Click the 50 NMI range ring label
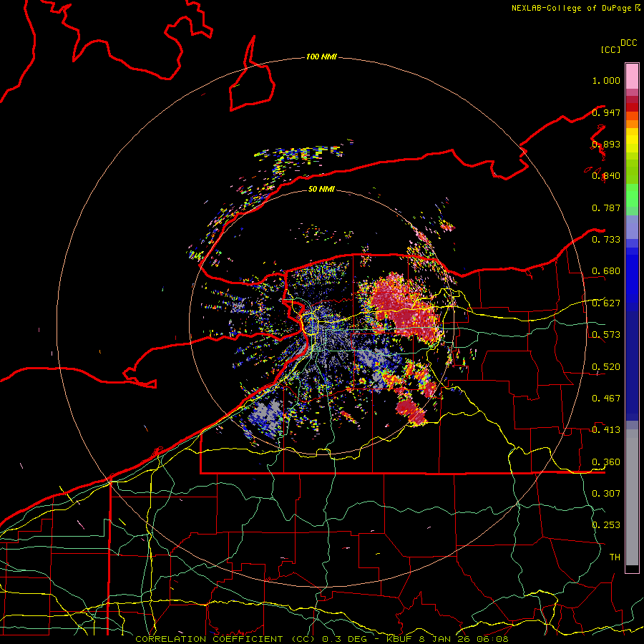This screenshot has height=644, width=644. pyautogui.click(x=321, y=189)
